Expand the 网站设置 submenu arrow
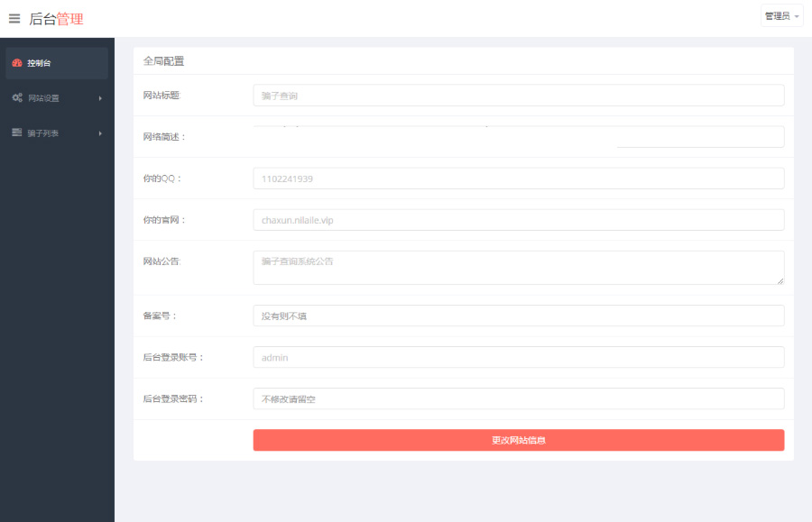812x522 pixels. coord(100,98)
